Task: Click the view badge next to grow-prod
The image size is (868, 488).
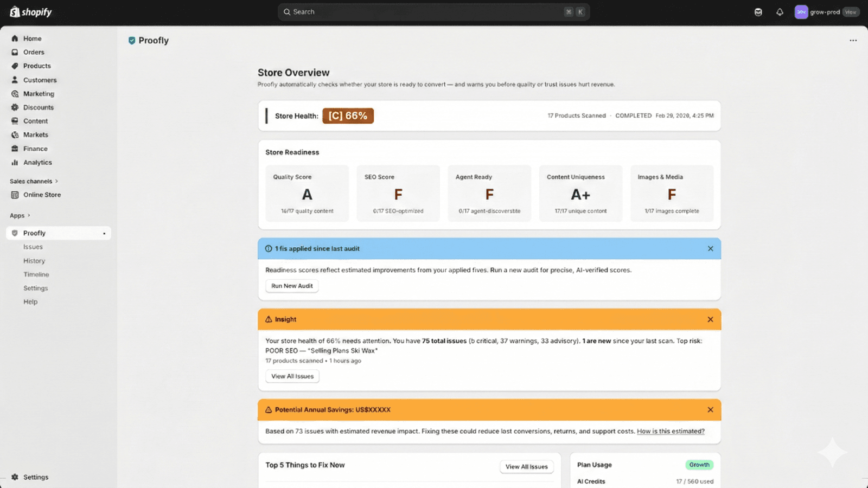Action: coord(851,12)
